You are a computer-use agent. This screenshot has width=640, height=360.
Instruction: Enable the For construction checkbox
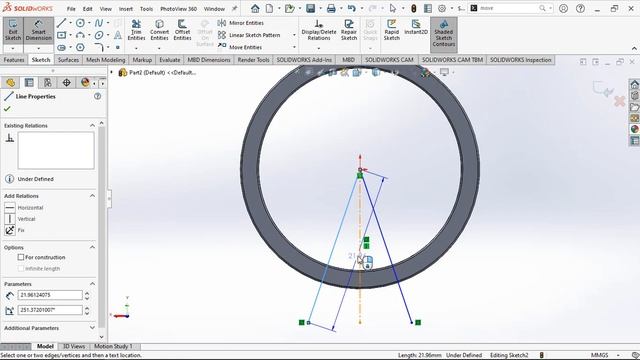pos(21,257)
